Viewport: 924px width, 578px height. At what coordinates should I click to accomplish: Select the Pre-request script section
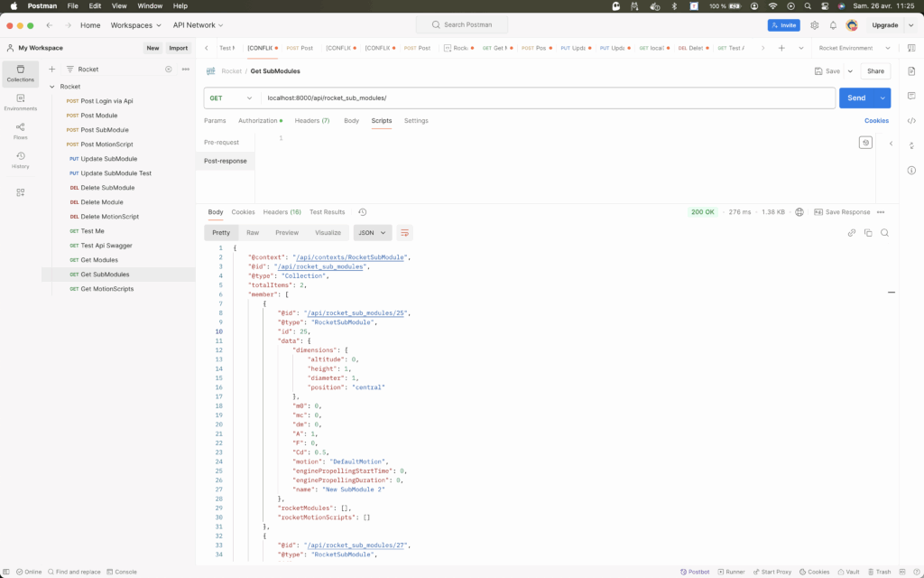point(222,143)
